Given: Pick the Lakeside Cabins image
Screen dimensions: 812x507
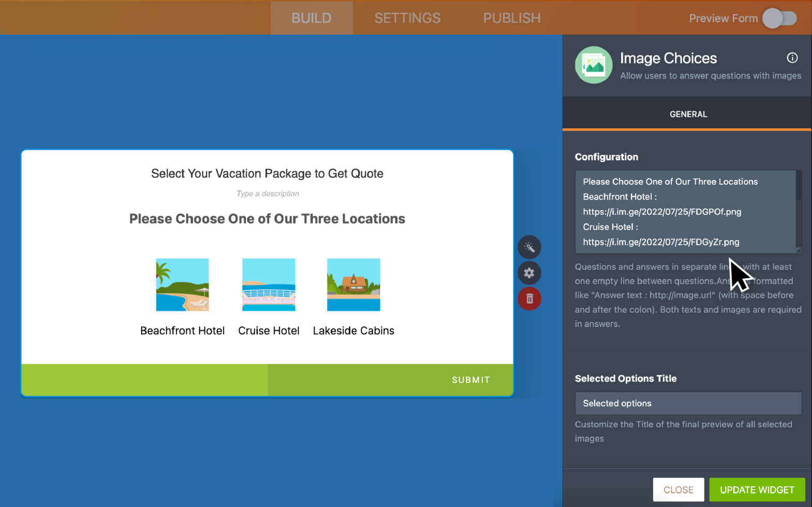Looking at the screenshot, I should (353, 285).
